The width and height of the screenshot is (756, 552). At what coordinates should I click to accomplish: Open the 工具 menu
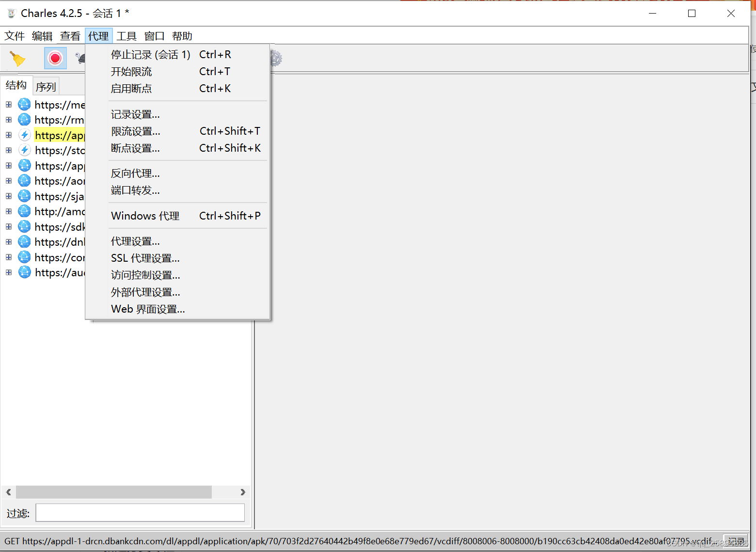[126, 36]
